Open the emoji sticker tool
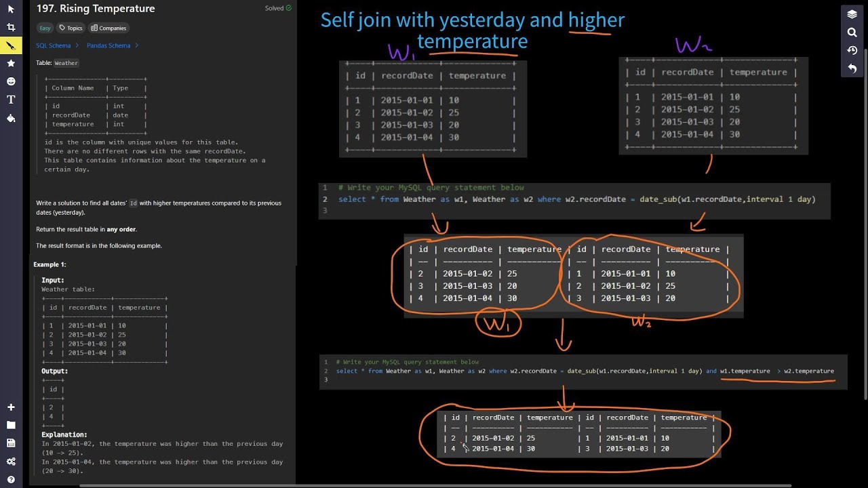Image resolution: width=868 pixels, height=488 pixels. tap(11, 81)
